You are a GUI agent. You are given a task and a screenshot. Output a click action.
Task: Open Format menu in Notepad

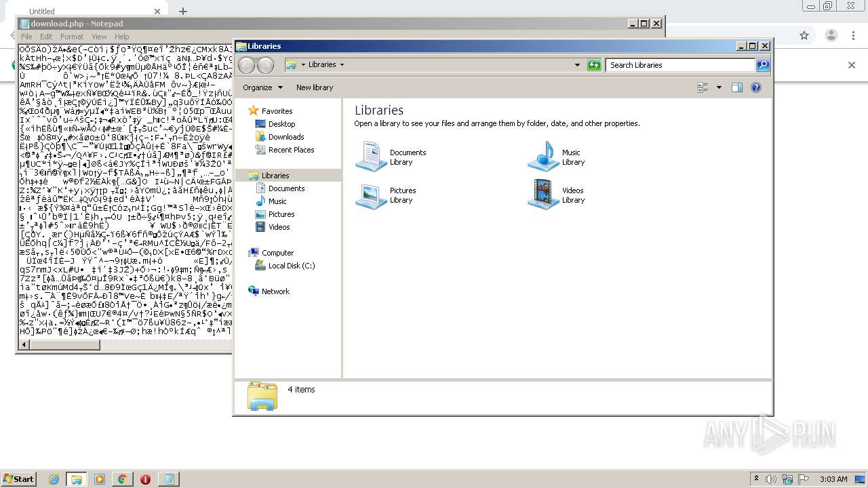pyautogui.click(x=72, y=37)
